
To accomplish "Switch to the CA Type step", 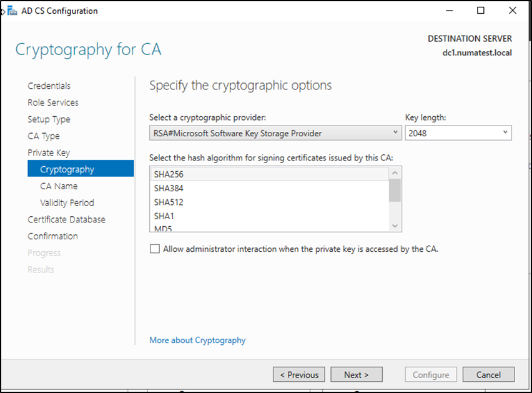I will 44,136.
